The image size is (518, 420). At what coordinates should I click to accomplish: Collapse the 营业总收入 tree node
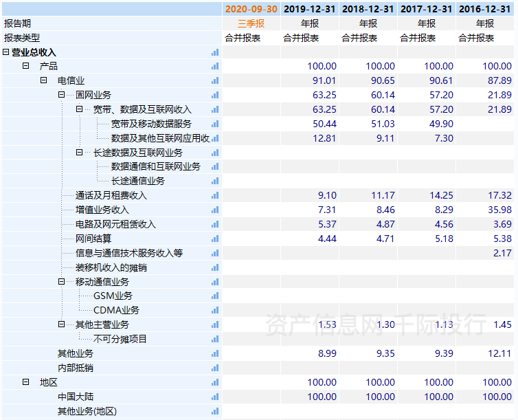coord(6,52)
